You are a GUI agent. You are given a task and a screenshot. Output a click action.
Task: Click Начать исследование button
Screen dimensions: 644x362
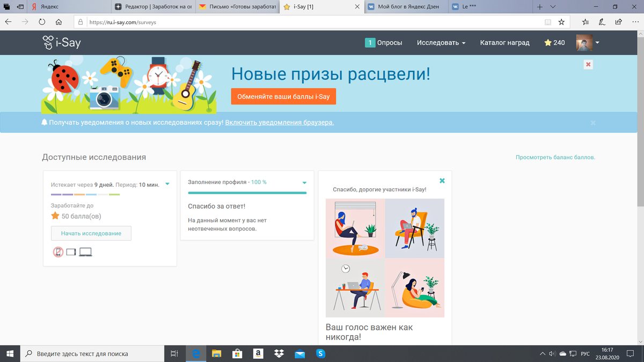(x=91, y=233)
